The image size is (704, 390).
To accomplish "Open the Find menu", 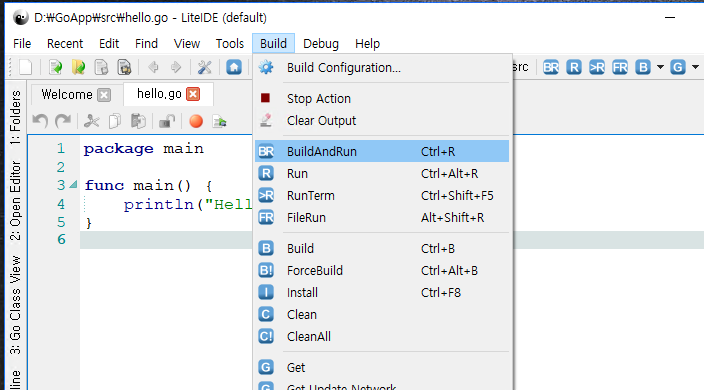I will click(x=146, y=44).
